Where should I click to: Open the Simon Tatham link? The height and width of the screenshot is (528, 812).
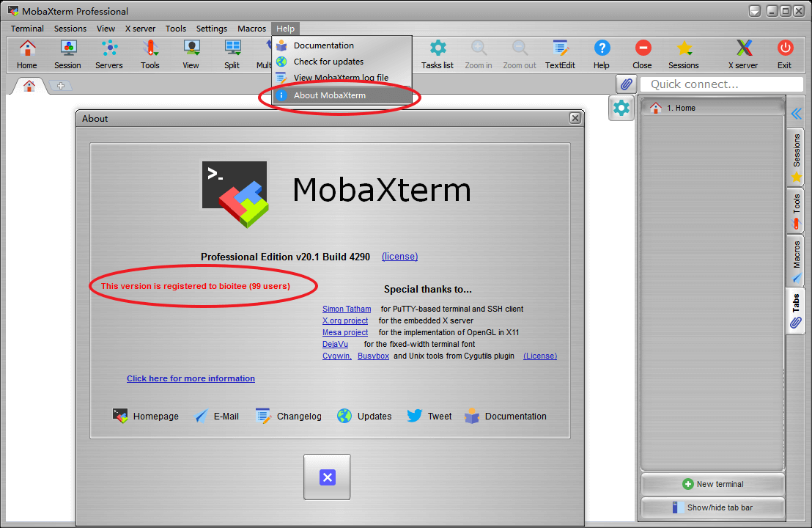click(347, 309)
